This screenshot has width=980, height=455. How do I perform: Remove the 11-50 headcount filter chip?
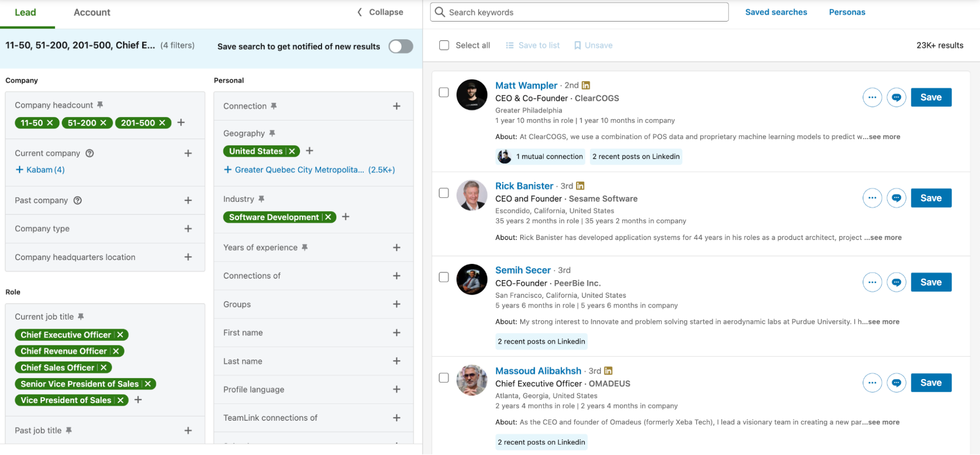50,123
